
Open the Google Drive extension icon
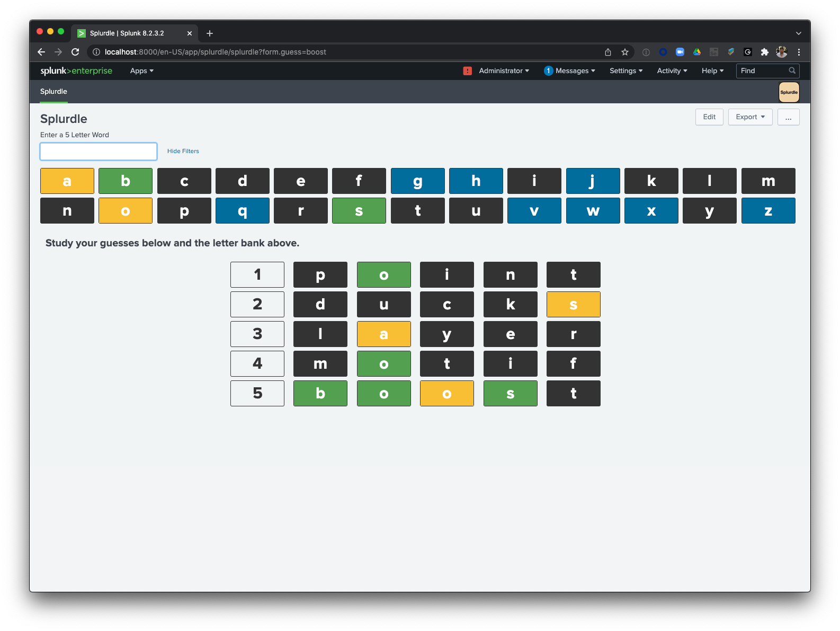pos(697,52)
